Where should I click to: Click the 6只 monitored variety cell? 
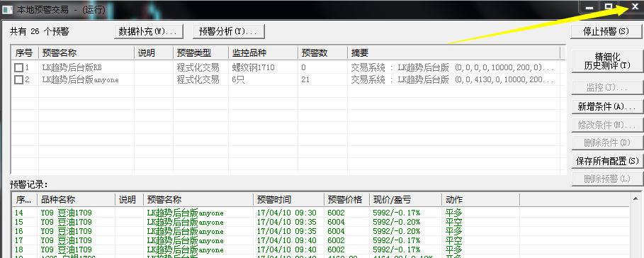239,79
